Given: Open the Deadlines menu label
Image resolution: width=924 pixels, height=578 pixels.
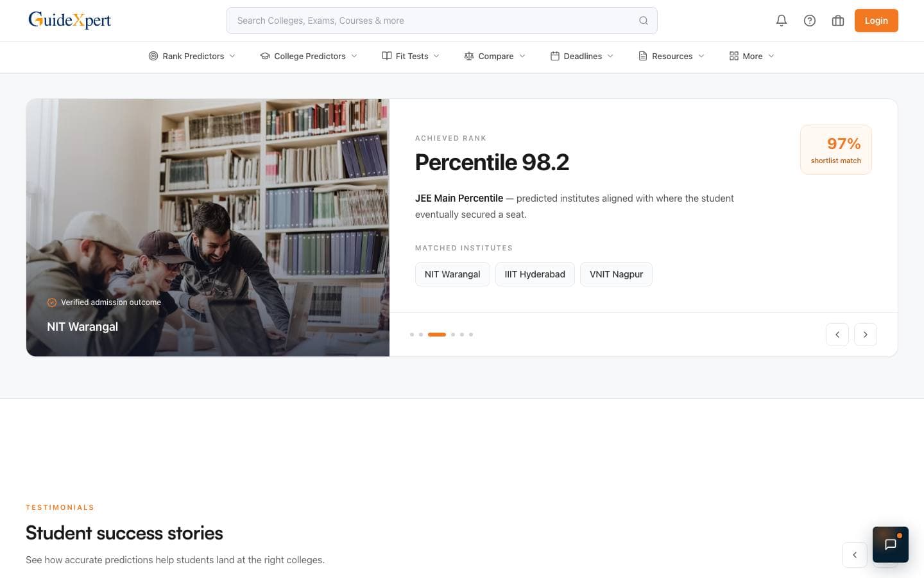Looking at the screenshot, I should point(583,56).
